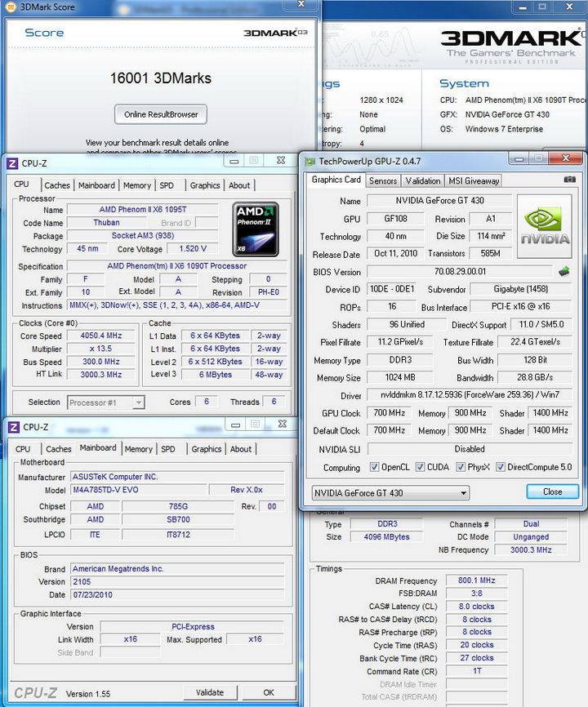Click the Validate button in CPU-Z
The image size is (588, 707).
tap(210, 692)
